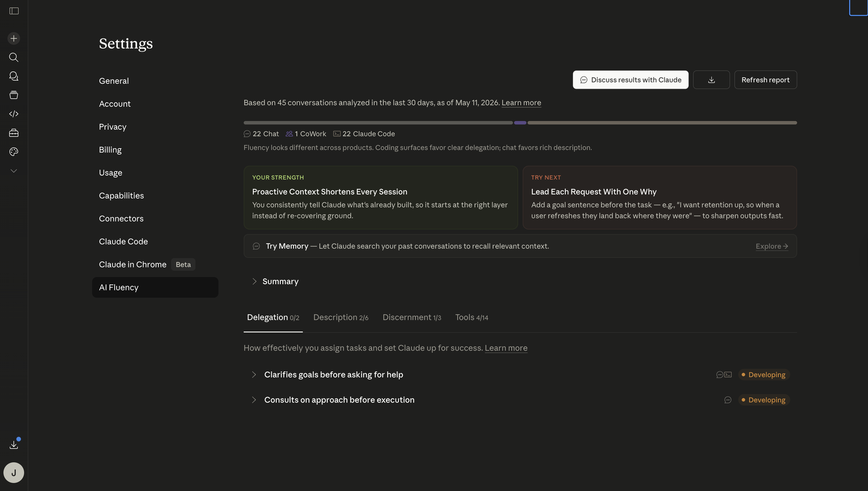Click chat icon on Consults on approach row
Viewport: 868px width, 491px height.
click(x=728, y=400)
